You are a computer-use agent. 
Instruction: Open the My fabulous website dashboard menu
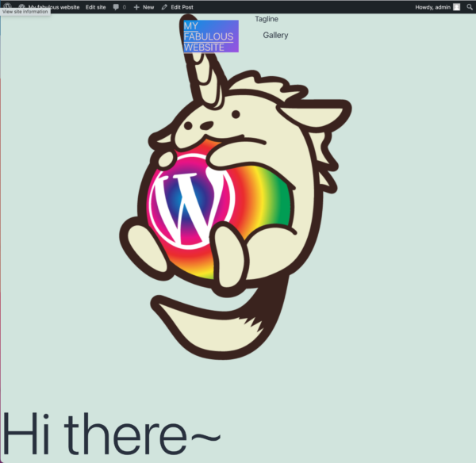(x=49, y=7)
